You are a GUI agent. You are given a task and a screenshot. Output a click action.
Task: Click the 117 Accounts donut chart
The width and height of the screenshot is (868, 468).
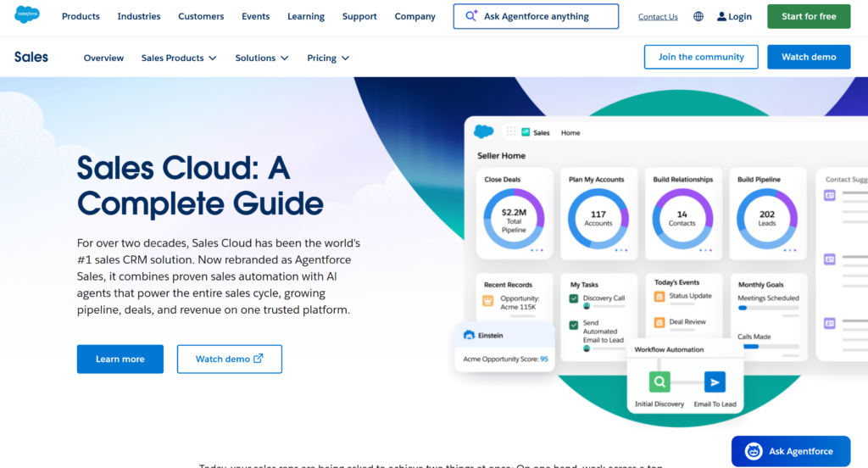tap(598, 219)
